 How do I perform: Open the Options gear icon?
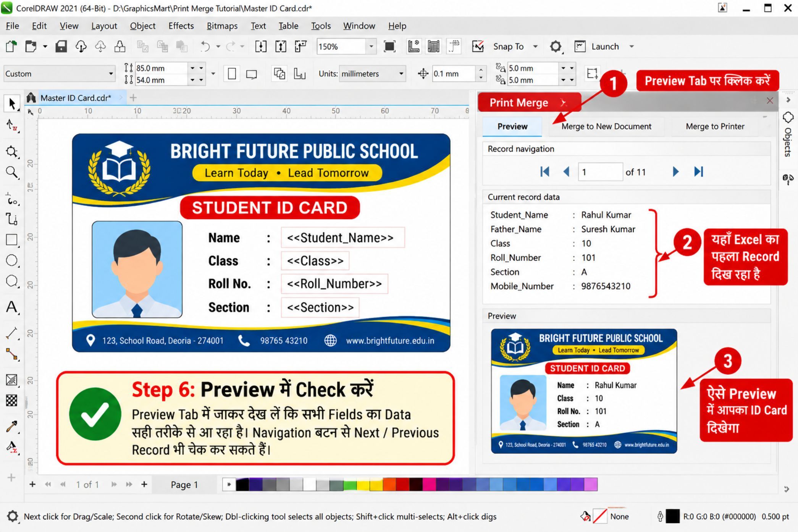coord(556,47)
